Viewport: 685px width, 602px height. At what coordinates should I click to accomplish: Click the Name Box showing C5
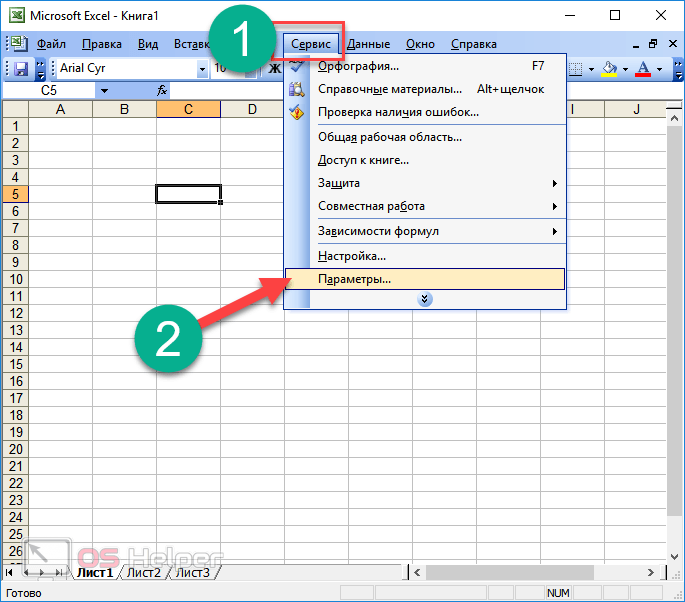pyautogui.click(x=49, y=91)
